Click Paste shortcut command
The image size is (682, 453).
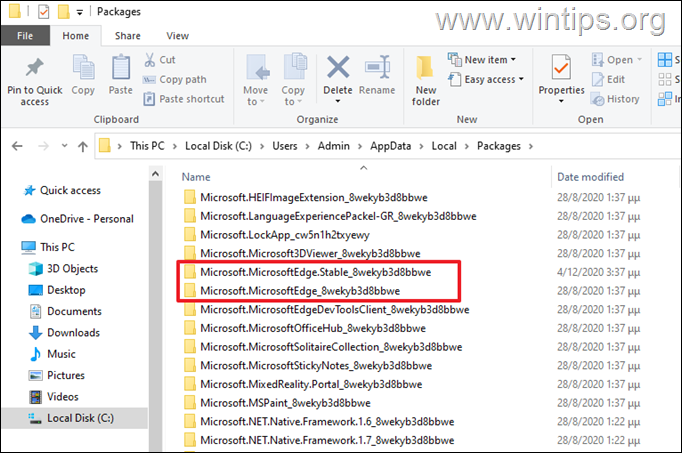184,99
